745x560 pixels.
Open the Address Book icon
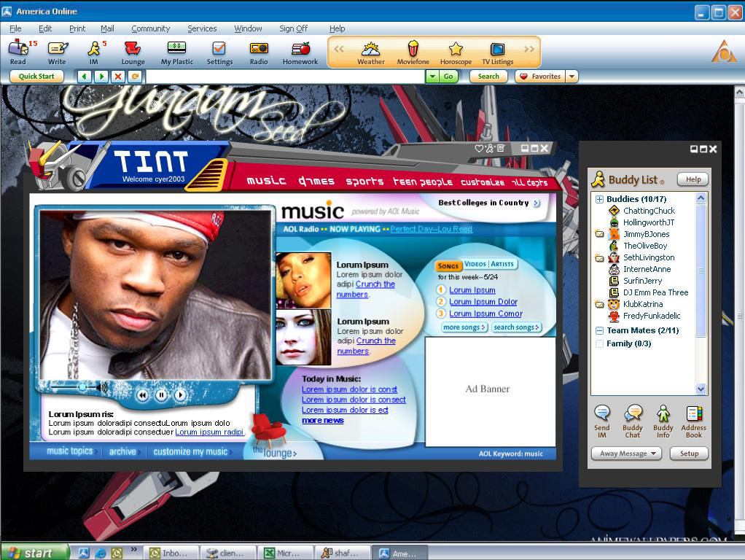pyautogui.click(x=694, y=421)
